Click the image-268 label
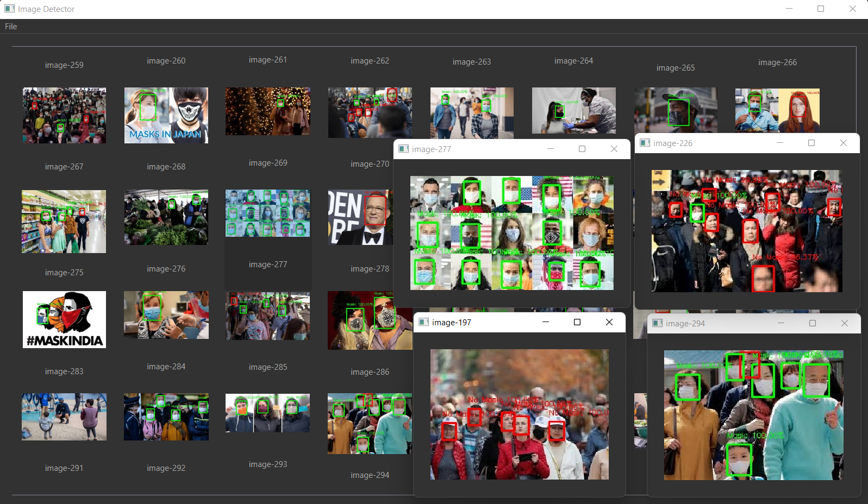Viewport: 868px width, 504px height. pos(166,167)
